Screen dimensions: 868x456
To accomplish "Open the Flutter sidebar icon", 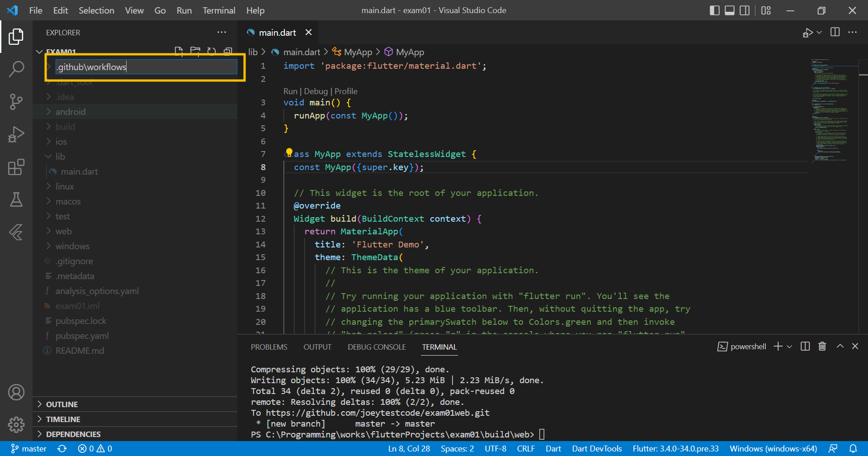I will coord(16,232).
